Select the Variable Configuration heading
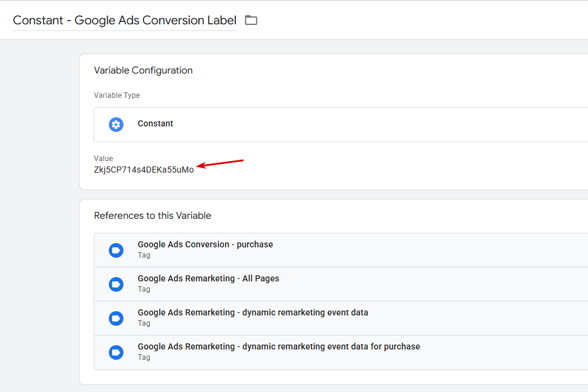The image size is (588, 392). [144, 70]
